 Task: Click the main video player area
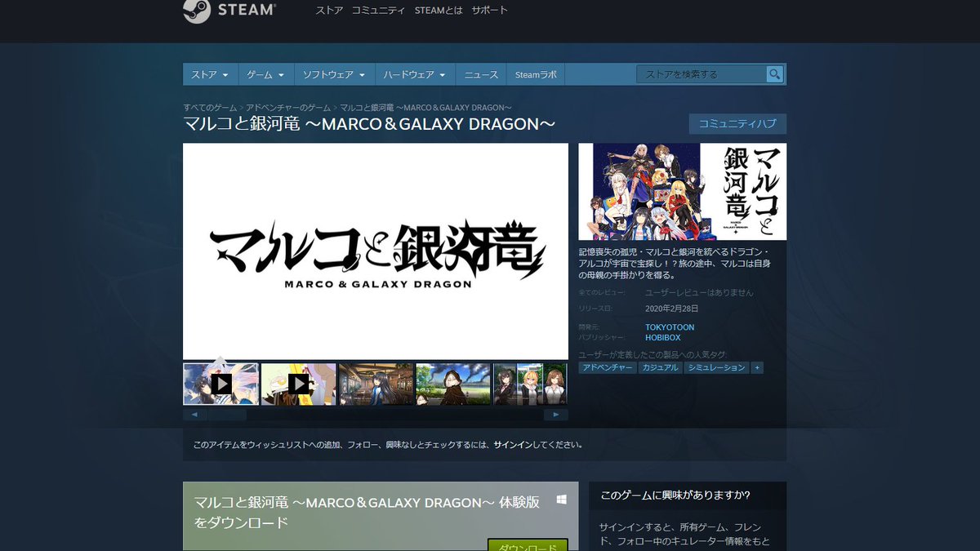point(376,251)
